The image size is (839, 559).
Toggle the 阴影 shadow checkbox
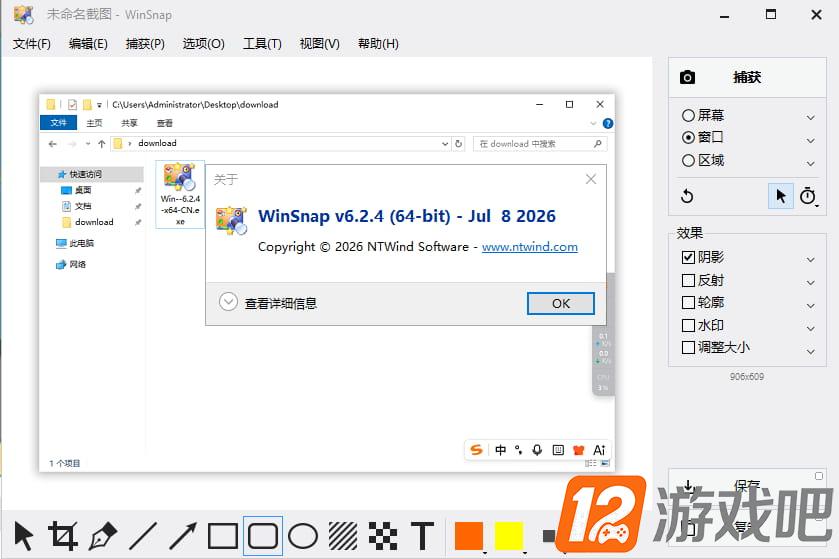coord(688,257)
